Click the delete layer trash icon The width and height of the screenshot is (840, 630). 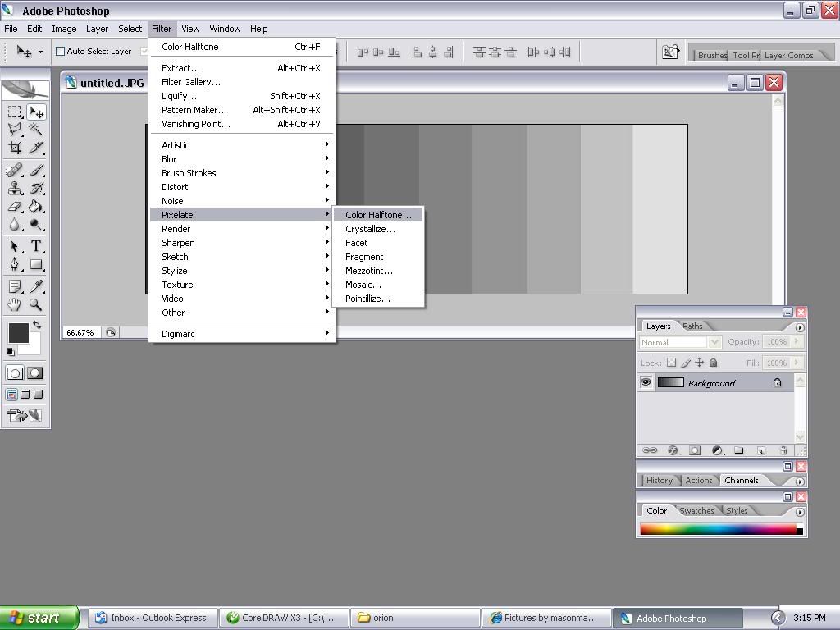click(783, 450)
